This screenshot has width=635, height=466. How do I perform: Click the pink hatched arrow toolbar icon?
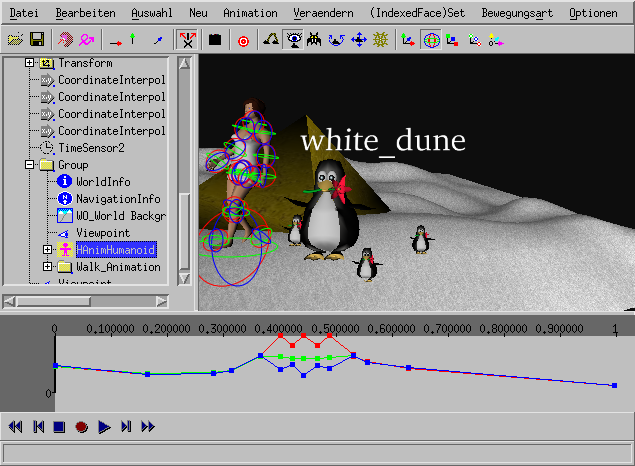pos(65,40)
